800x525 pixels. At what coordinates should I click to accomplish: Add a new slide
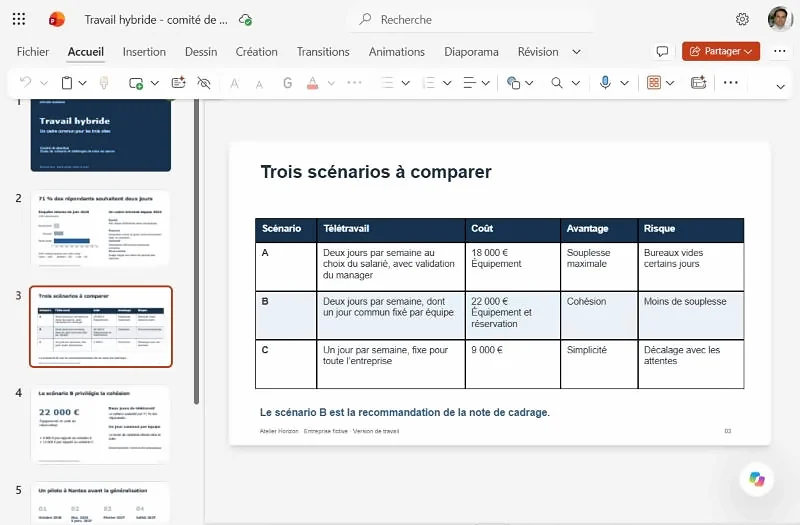tap(136, 83)
